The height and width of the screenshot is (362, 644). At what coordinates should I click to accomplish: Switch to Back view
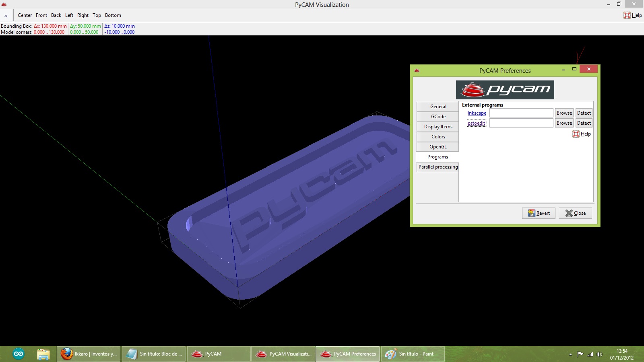56,15
